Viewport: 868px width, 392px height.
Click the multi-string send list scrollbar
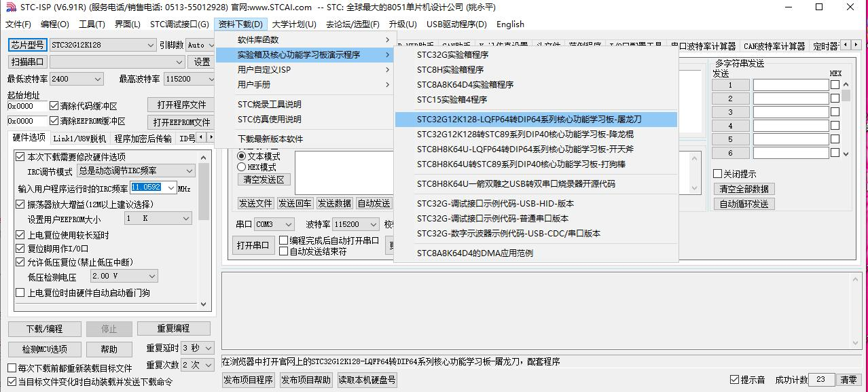[x=846, y=120]
